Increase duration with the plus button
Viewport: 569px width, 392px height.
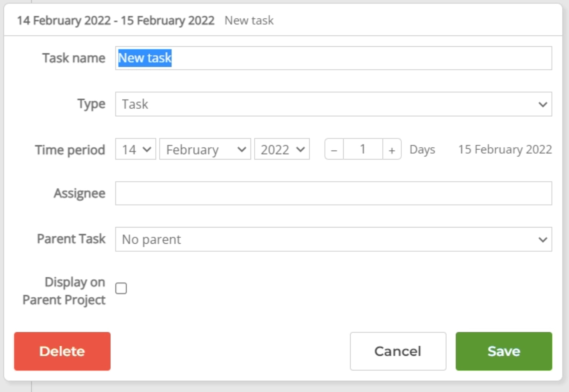(392, 149)
